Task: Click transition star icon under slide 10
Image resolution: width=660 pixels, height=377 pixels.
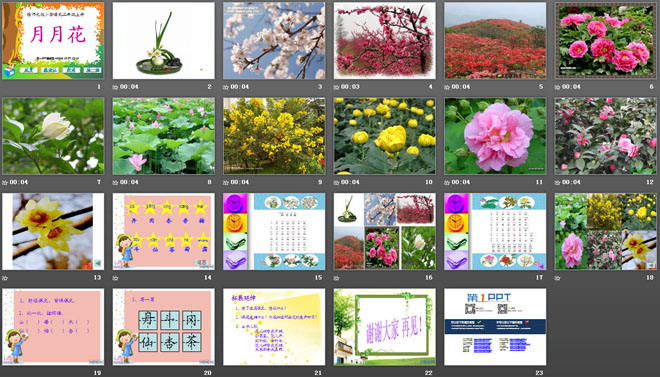Action: 336,183
